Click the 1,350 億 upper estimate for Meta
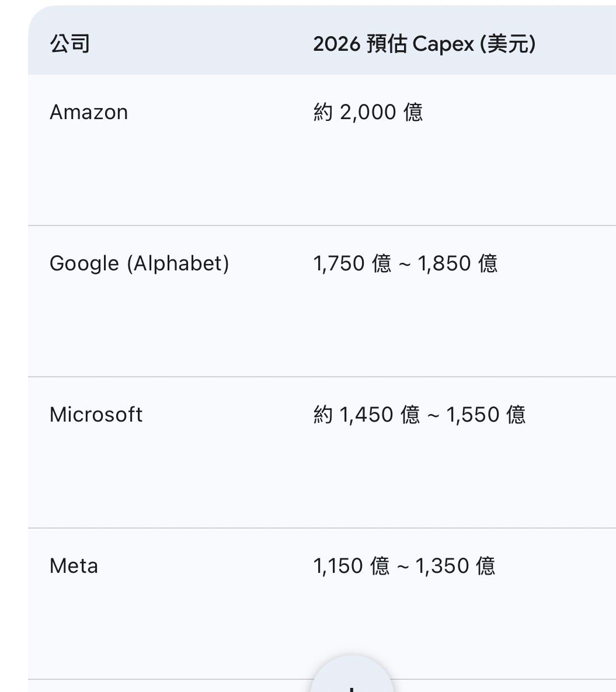 point(455,566)
